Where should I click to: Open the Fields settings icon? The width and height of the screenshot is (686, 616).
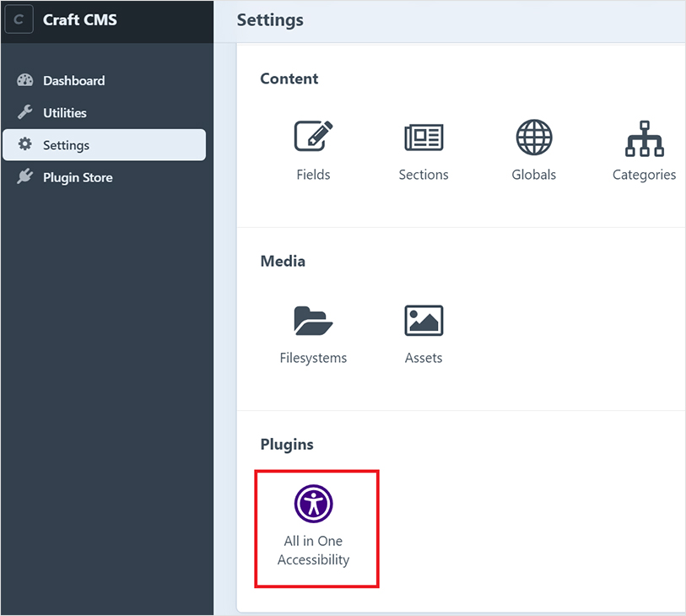pyautogui.click(x=313, y=136)
